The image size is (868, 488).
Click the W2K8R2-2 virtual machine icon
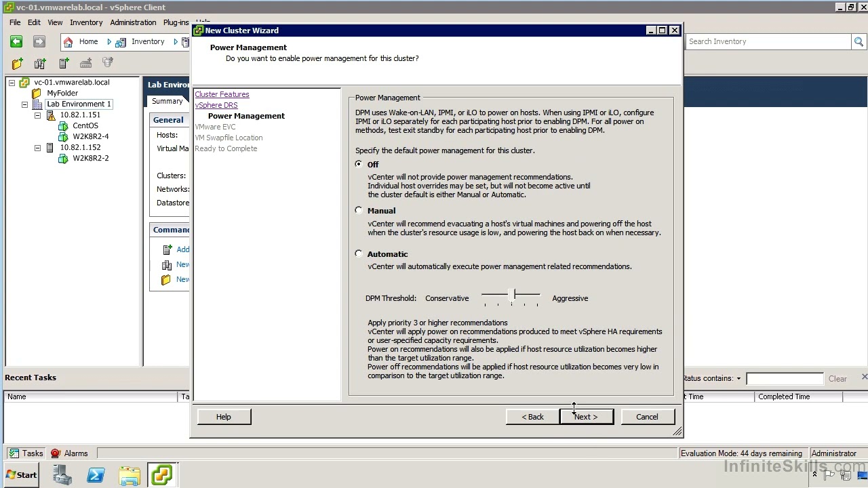tap(63, 159)
